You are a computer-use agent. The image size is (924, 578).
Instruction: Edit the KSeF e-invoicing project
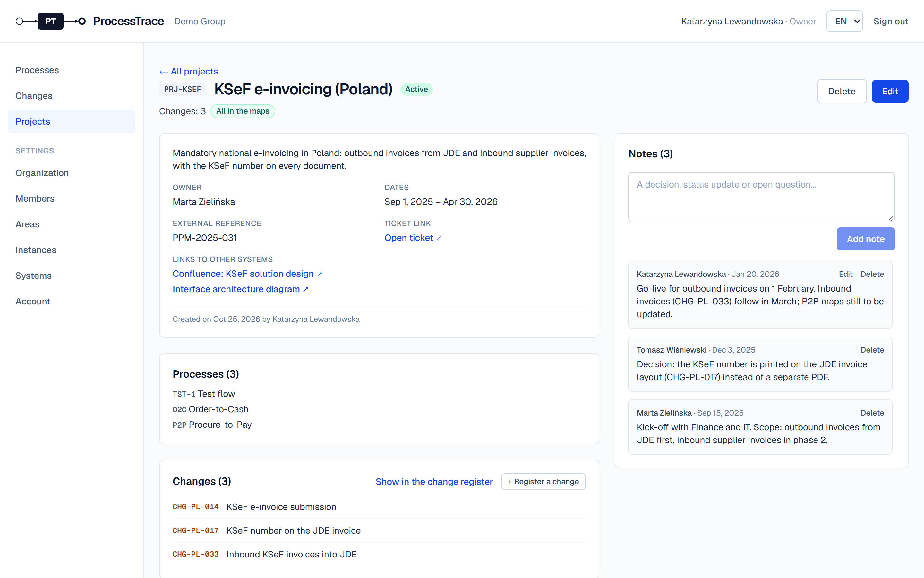(890, 91)
